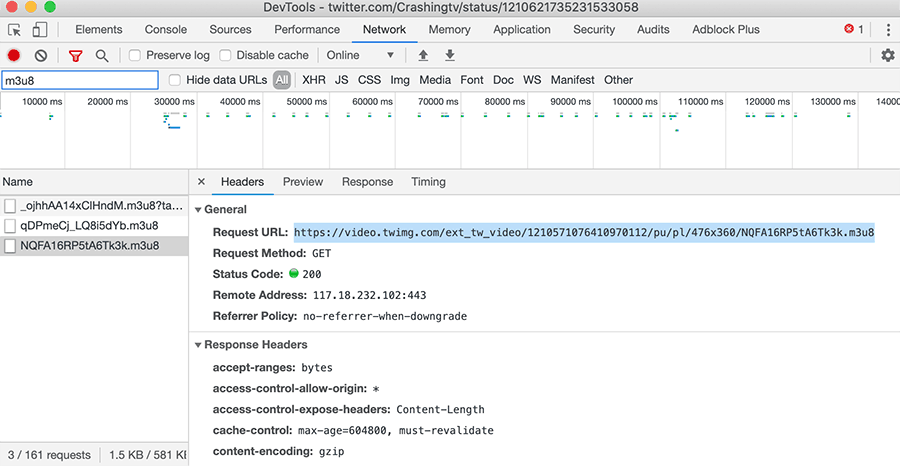Filter requests by WS type
Screen dimensions: 900x466
532,80
